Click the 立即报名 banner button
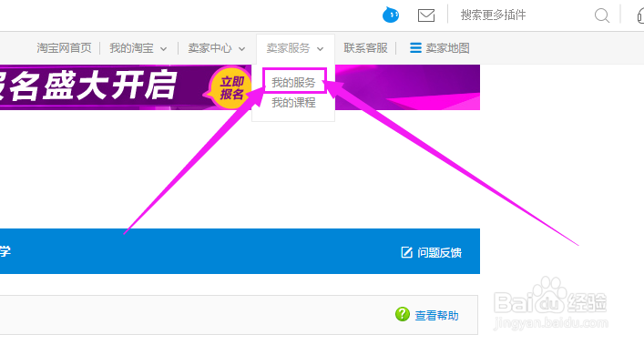The width and height of the screenshot is (644, 345). point(231,87)
